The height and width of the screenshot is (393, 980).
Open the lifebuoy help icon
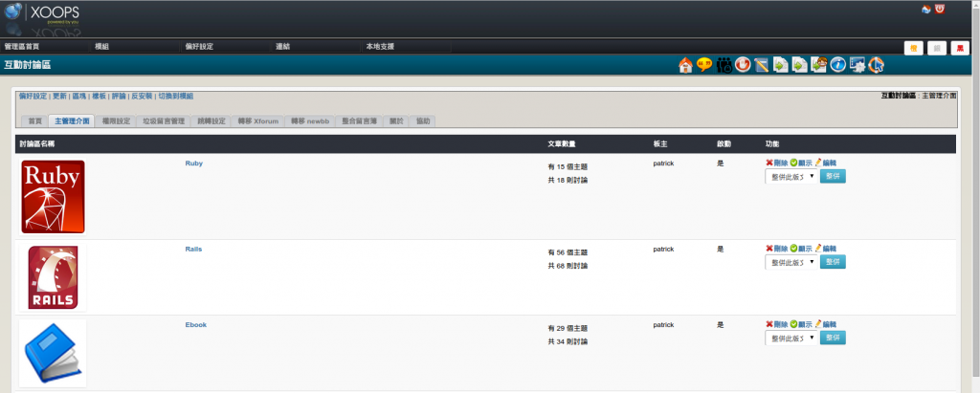pos(876,65)
